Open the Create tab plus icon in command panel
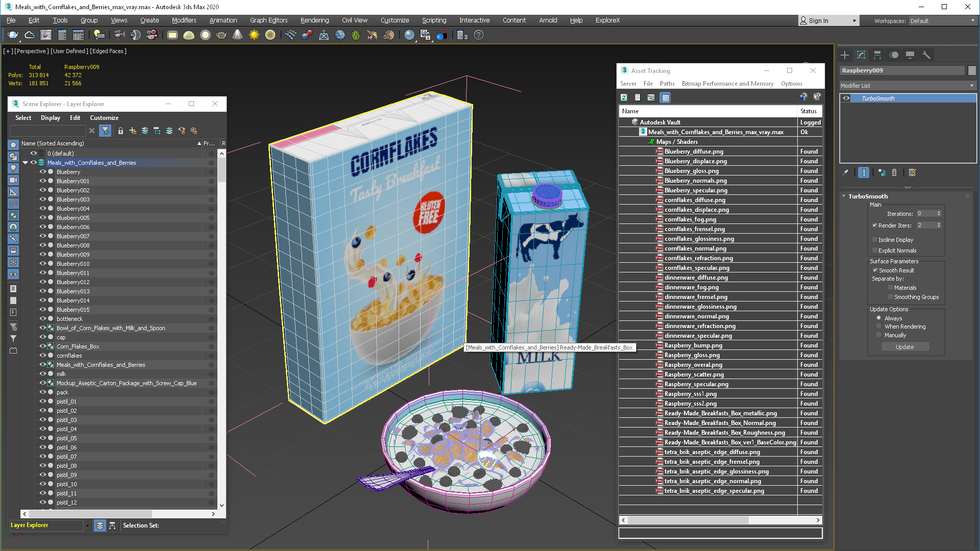The height and width of the screenshot is (551, 980). (x=845, y=55)
